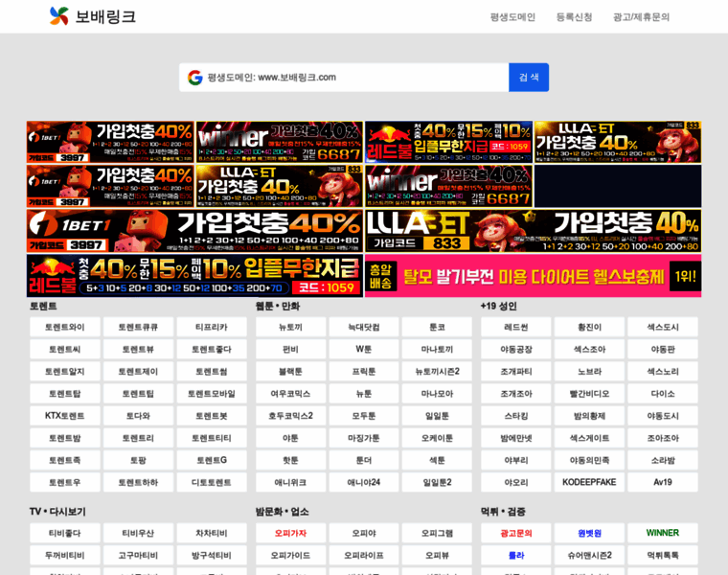Screen dimensions: 728x575
Task: Open the 토렌트하하 link
Action: (138, 482)
